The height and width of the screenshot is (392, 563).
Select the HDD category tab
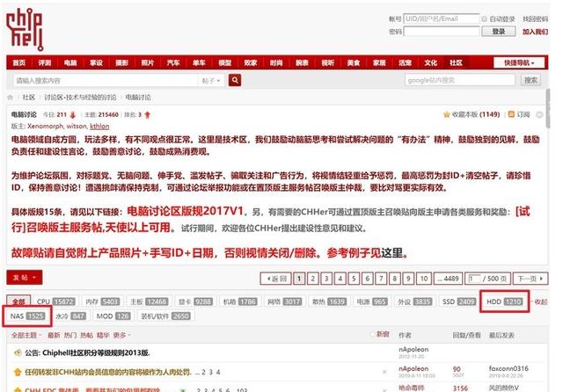click(504, 301)
